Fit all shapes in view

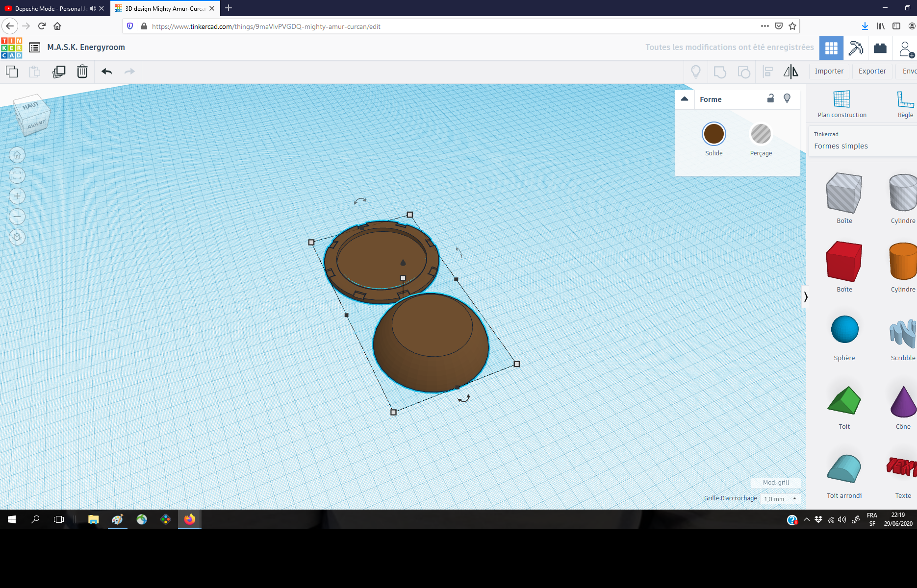[17, 175]
